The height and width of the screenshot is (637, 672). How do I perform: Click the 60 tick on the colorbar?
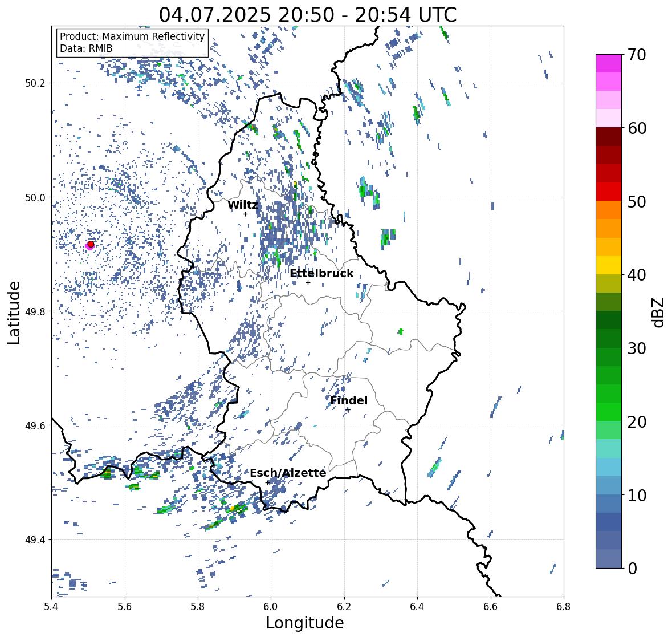click(637, 128)
